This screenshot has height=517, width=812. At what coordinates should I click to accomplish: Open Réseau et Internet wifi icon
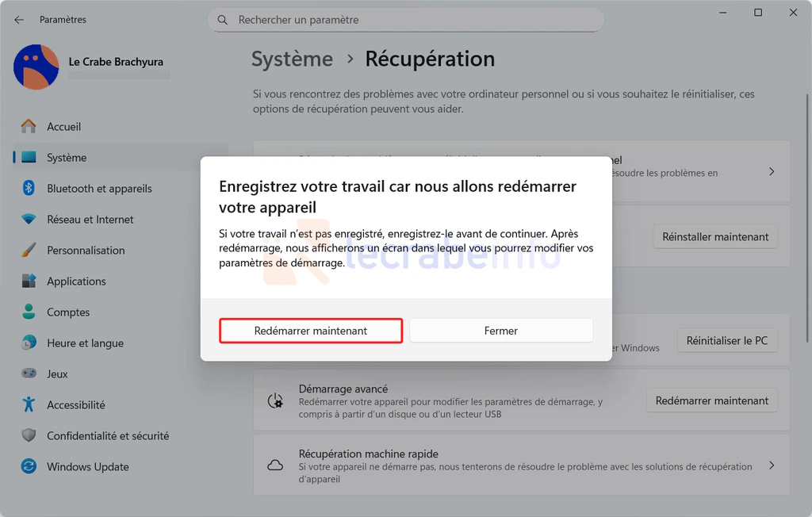29,220
